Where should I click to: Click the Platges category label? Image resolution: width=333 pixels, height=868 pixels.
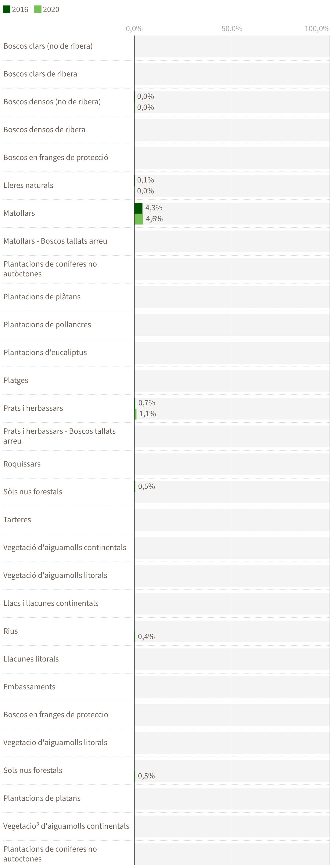(x=16, y=380)
